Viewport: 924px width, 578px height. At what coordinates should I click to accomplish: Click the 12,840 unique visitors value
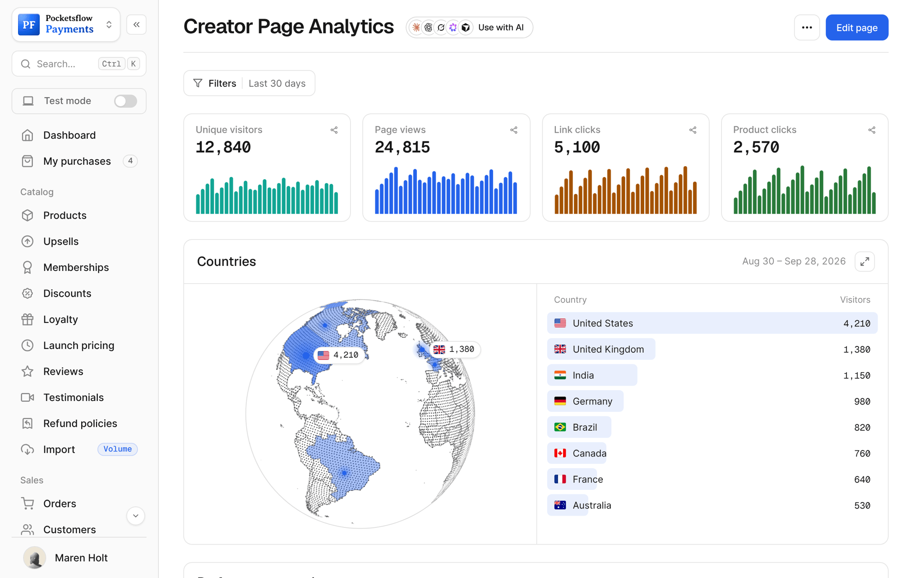point(223,147)
